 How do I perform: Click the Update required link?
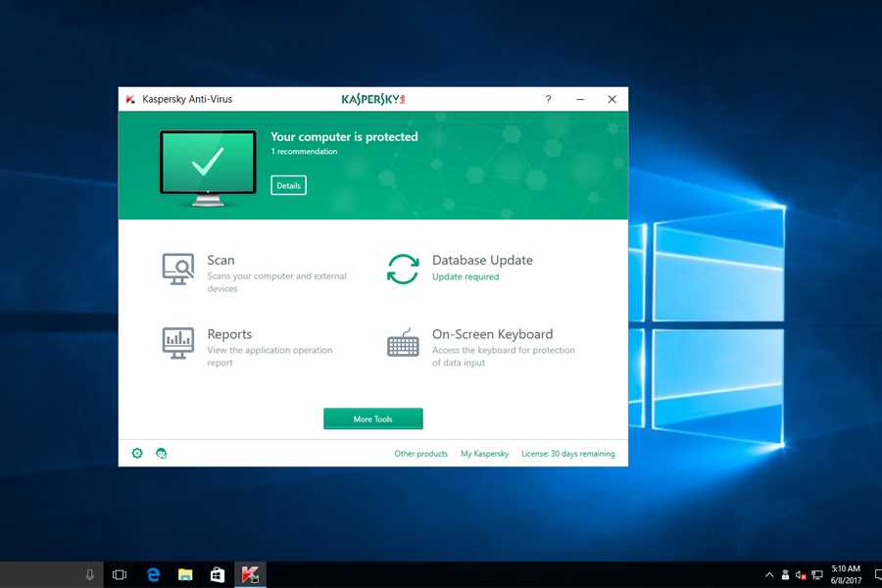click(x=465, y=276)
